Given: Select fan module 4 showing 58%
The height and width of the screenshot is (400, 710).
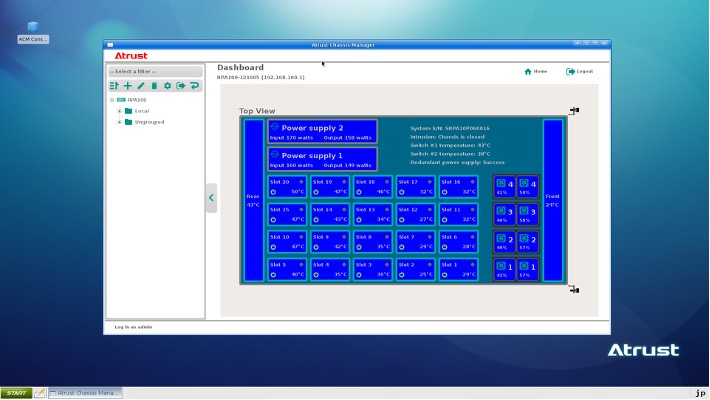Looking at the screenshot, I should point(527,187).
